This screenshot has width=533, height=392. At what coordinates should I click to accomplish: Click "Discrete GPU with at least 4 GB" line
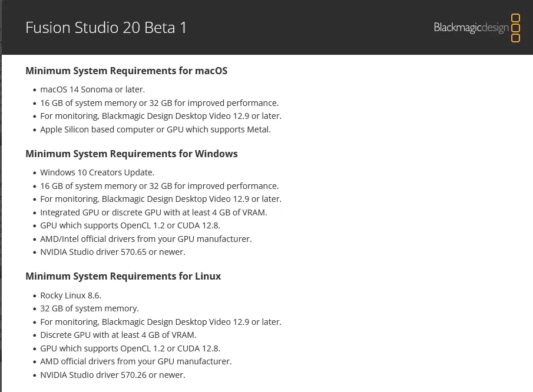click(x=118, y=334)
